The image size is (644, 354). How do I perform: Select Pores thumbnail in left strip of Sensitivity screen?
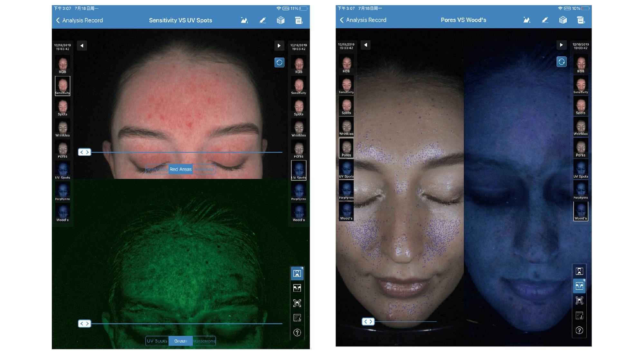[x=62, y=149]
